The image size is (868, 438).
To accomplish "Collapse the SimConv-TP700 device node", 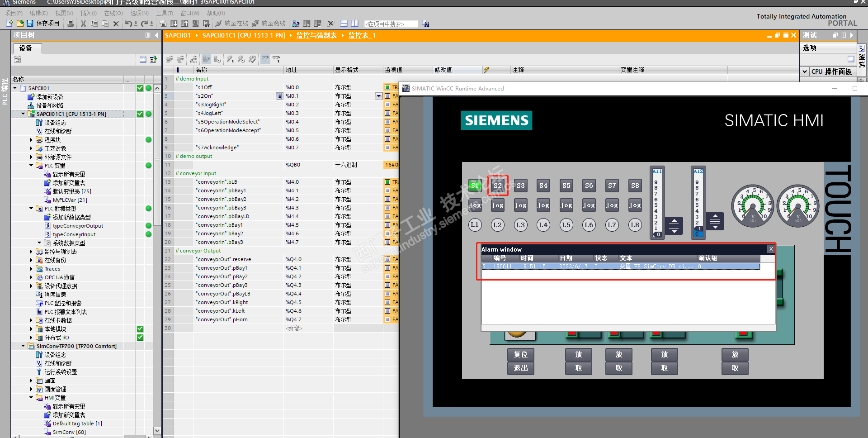I will point(23,346).
